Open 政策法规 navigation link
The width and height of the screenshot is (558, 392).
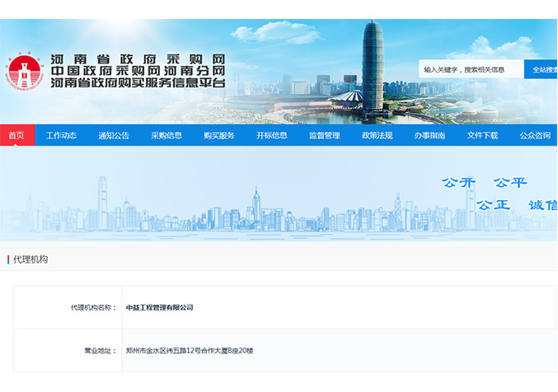click(377, 135)
